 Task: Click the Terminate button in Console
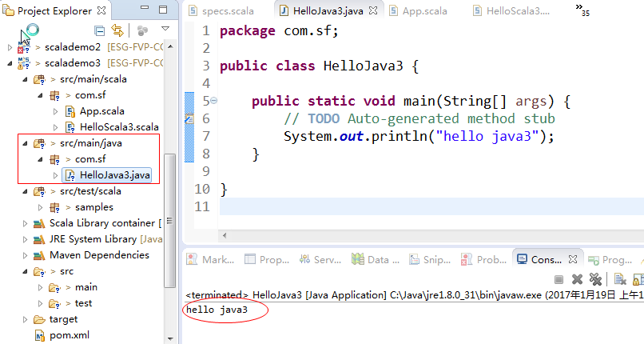pos(559,279)
